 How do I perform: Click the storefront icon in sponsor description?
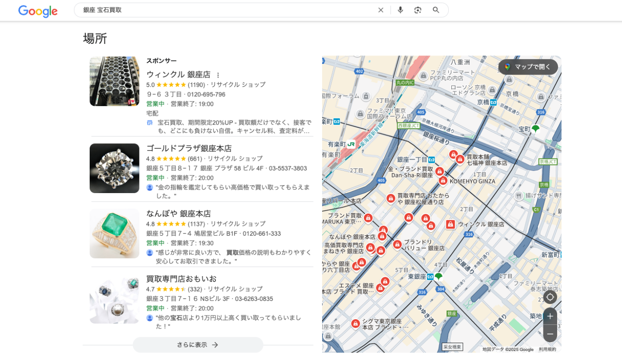(150, 123)
